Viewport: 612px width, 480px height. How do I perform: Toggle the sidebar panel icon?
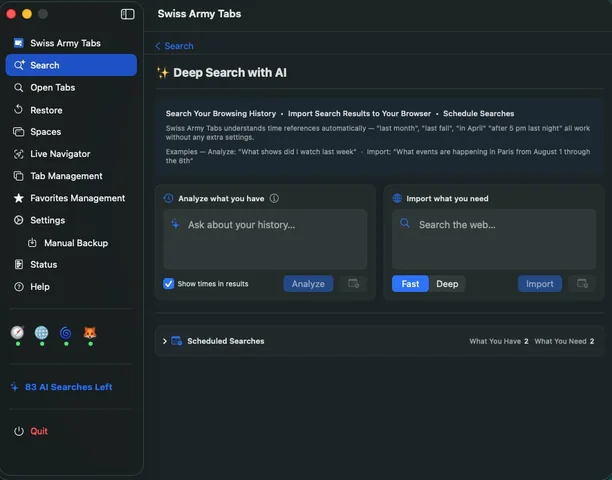pos(128,14)
